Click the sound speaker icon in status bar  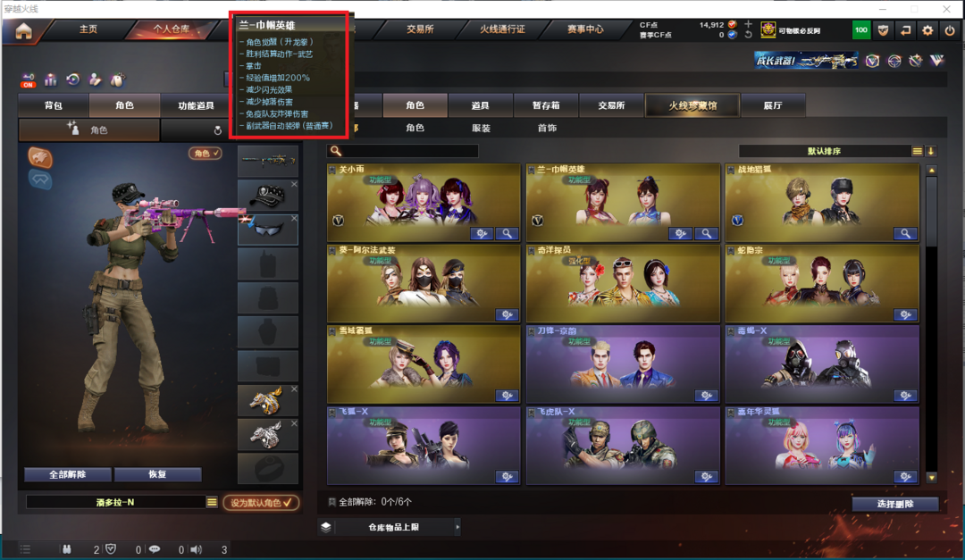tap(197, 549)
